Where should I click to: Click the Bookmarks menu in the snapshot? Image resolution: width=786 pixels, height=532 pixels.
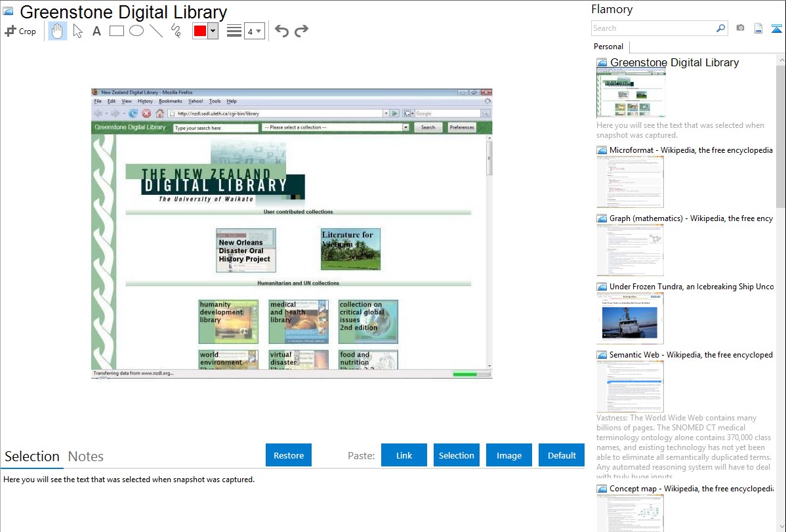(171, 101)
